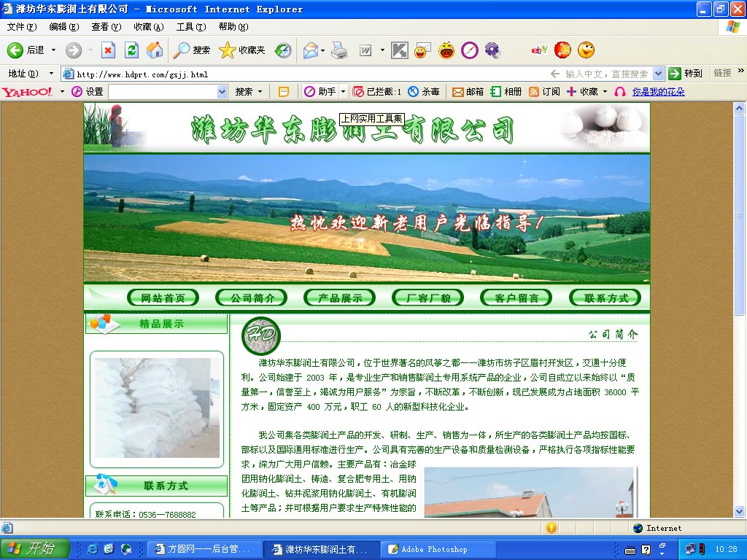
Task: Open the 工具(T) menu
Action: [x=190, y=27]
